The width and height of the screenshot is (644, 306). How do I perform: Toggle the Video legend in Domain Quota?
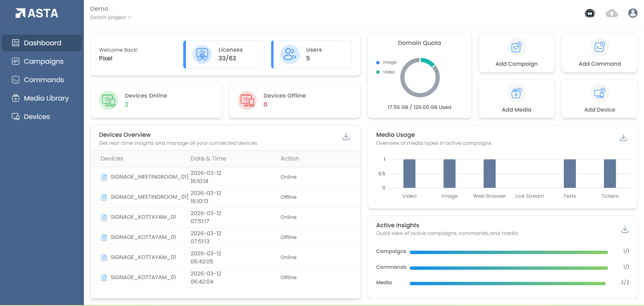click(x=386, y=72)
